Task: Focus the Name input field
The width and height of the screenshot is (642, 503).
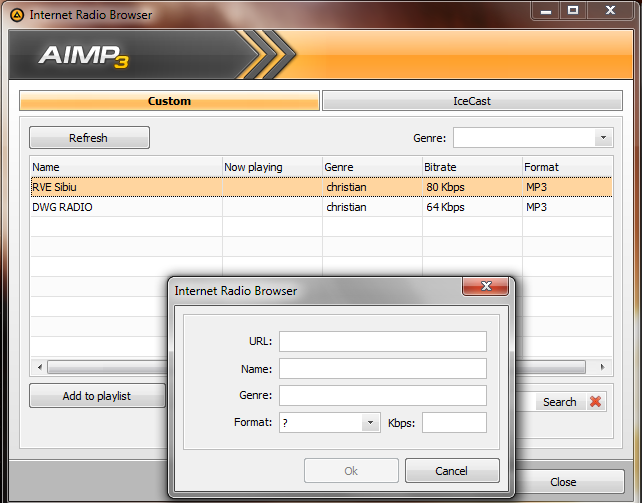Action: (x=383, y=369)
